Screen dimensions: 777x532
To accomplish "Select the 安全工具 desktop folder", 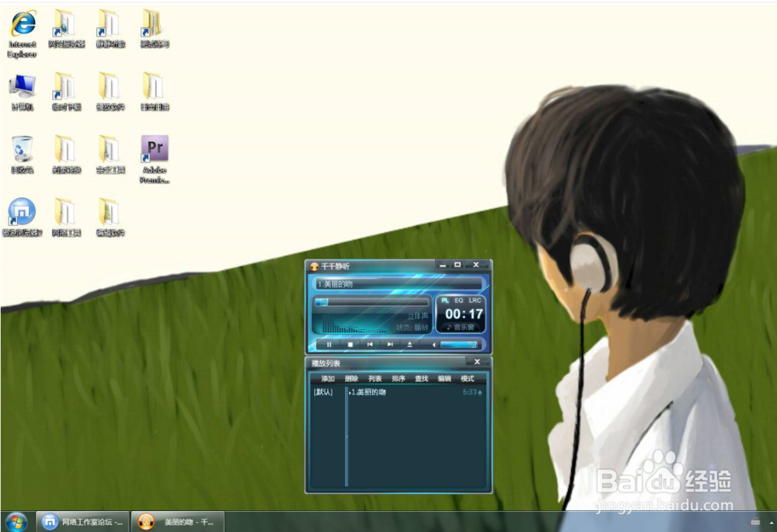I will pyautogui.click(x=110, y=155).
